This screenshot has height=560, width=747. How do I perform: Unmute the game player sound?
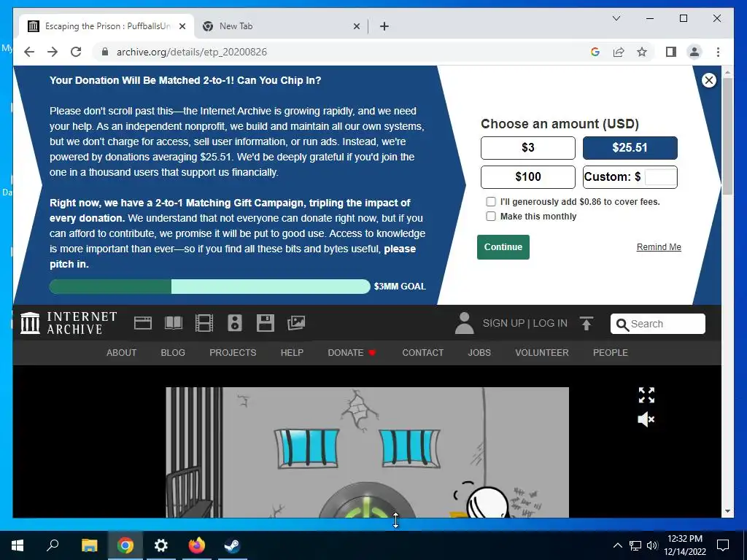(646, 419)
